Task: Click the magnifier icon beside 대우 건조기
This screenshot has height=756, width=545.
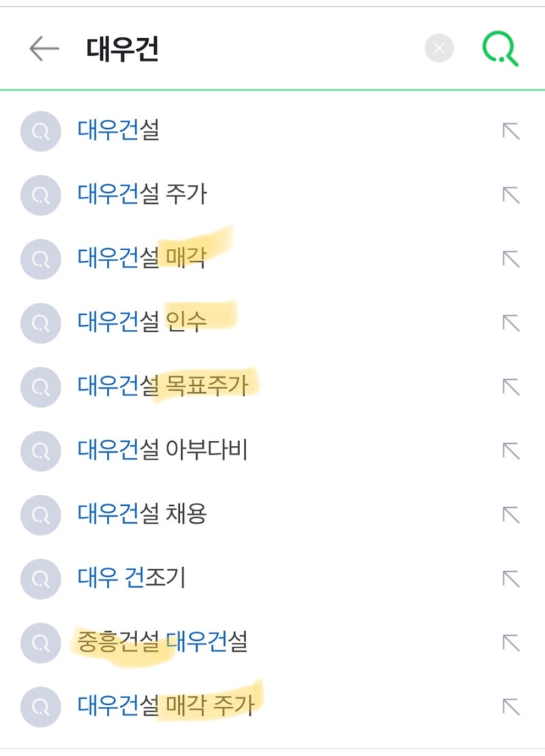Action: pyautogui.click(x=40, y=579)
